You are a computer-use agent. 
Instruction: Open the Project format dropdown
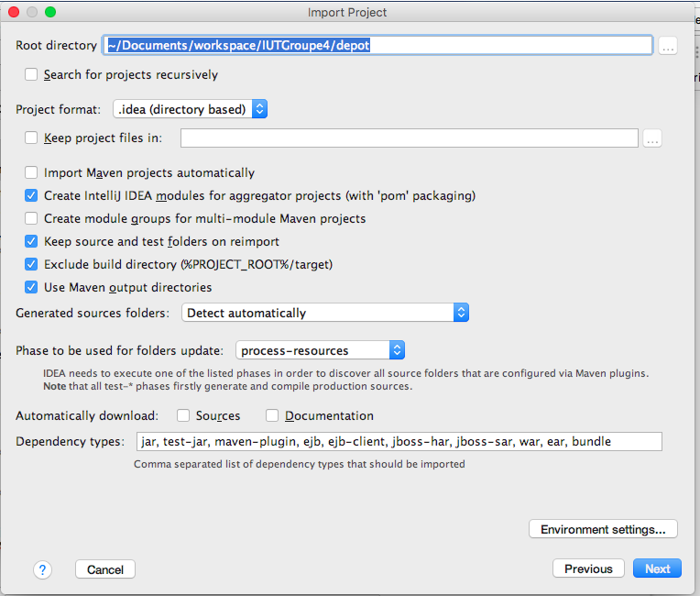point(190,109)
